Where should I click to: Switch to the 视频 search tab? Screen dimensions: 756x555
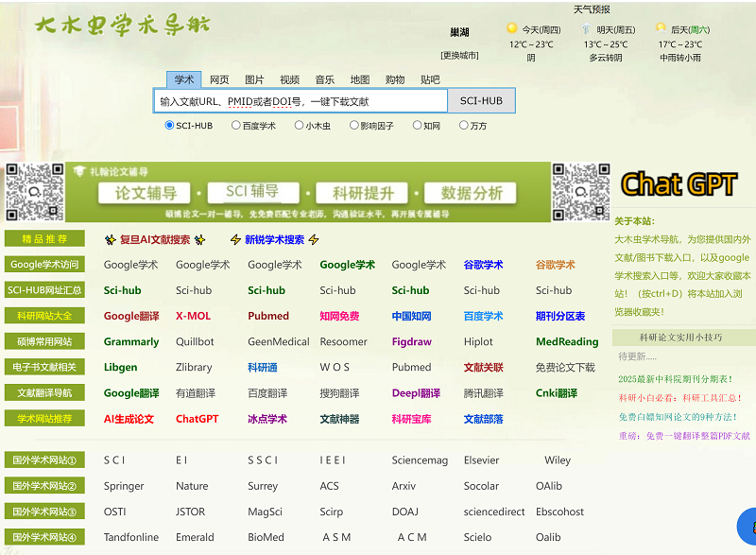click(x=290, y=79)
